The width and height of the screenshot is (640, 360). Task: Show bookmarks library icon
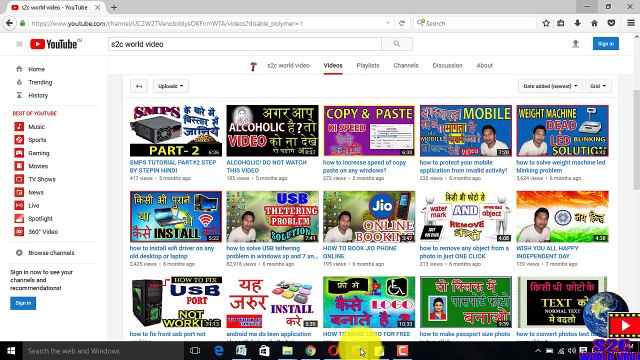[x=561, y=23]
